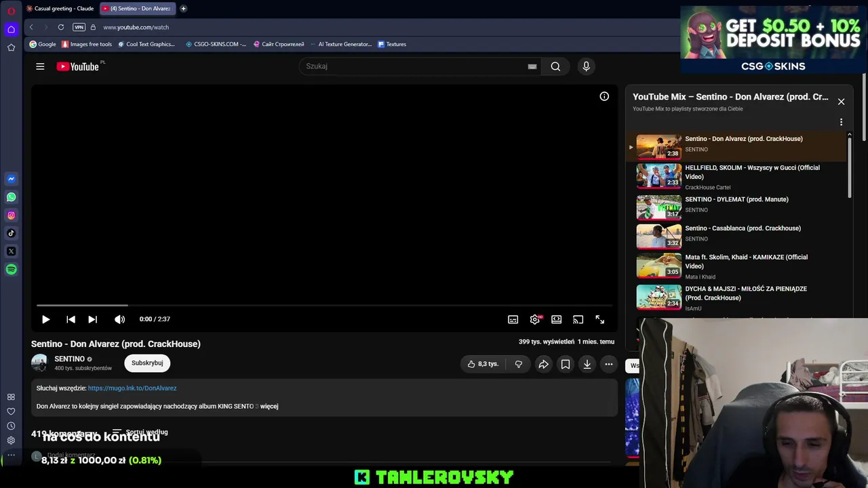This screenshot has width=868, height=488.
Task: Open the YouTube Mix playlist options menu
Action: (x=841, y=123)
